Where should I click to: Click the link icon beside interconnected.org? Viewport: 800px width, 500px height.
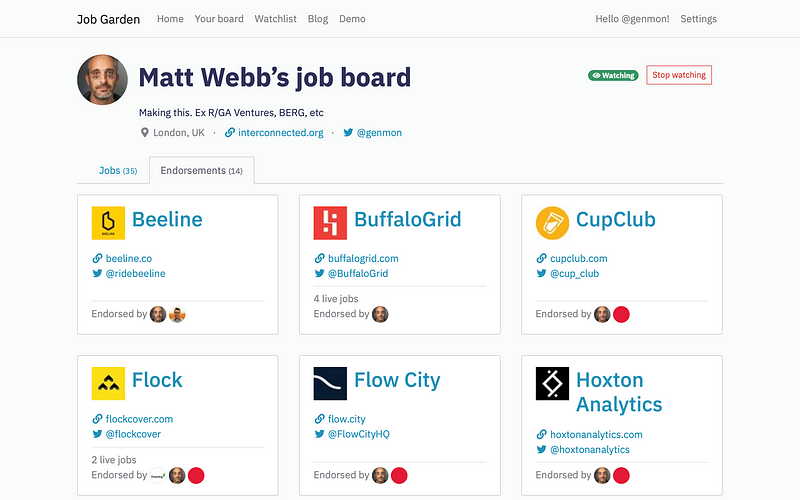(x=230, y=133)
